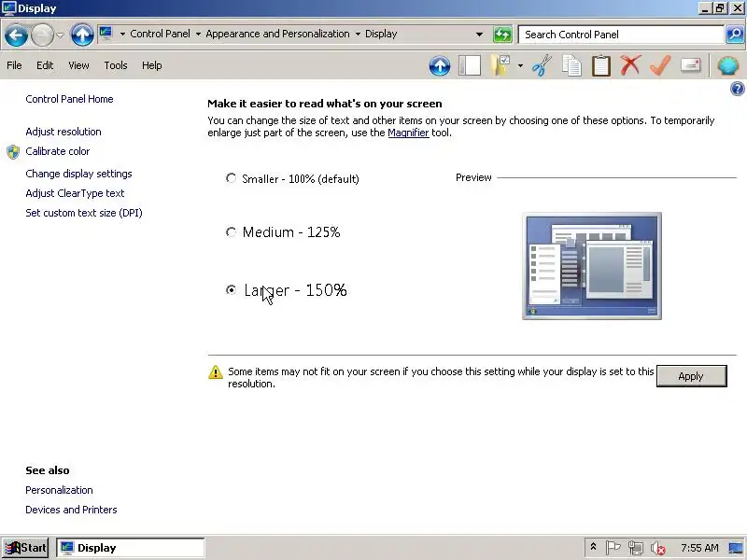This screenshot has height=560, width=747.
Task: Expand the arrow next to folder options icon
Action: (x=520, y=65)
